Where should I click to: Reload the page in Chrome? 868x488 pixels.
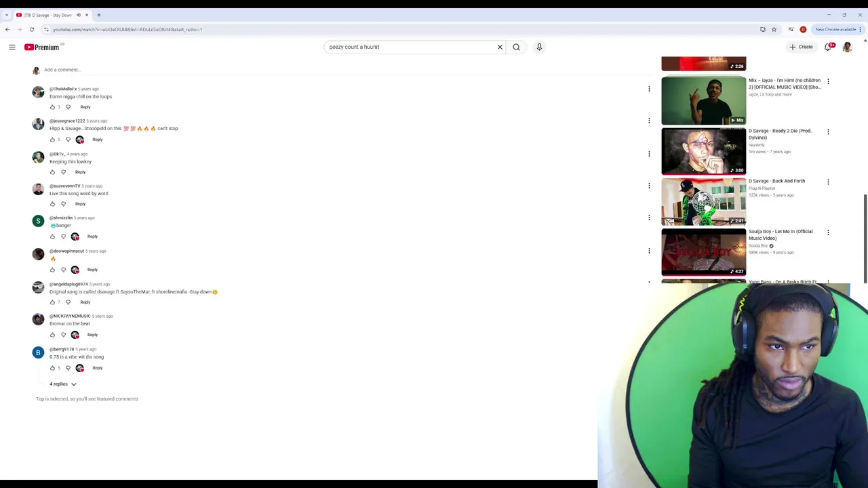[32, 29]
